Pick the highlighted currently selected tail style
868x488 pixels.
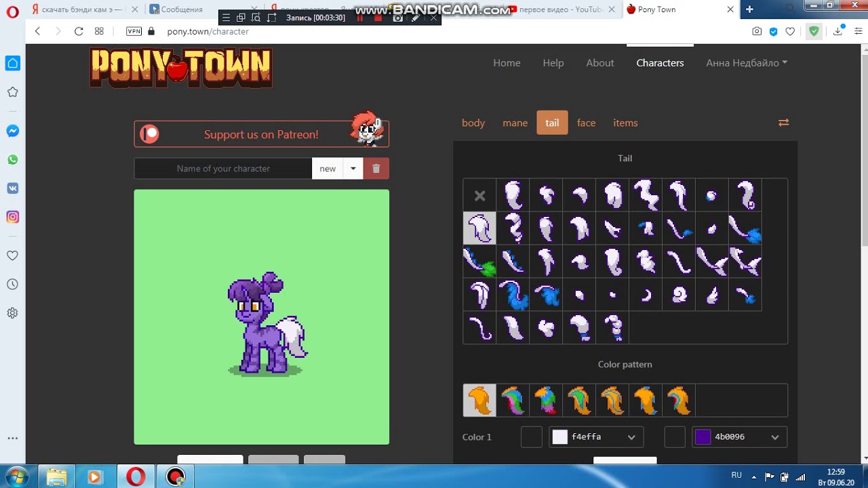coord(479,228)
